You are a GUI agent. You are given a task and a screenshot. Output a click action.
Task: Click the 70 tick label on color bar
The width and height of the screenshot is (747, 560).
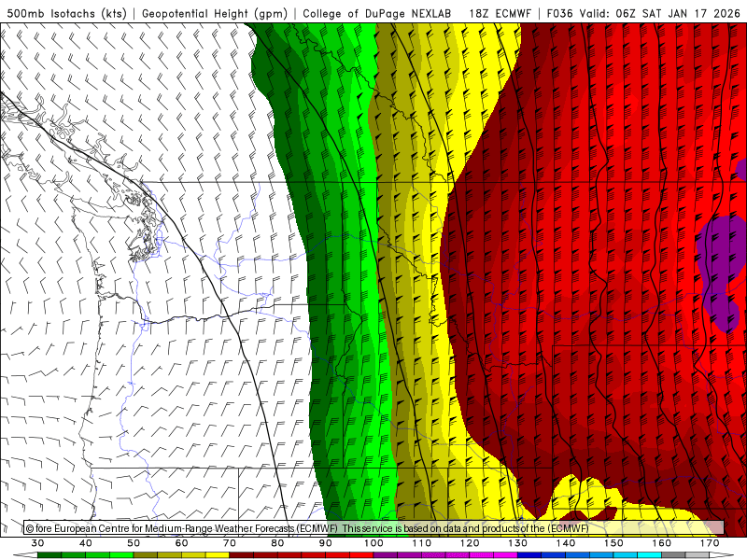pos(230,543)
